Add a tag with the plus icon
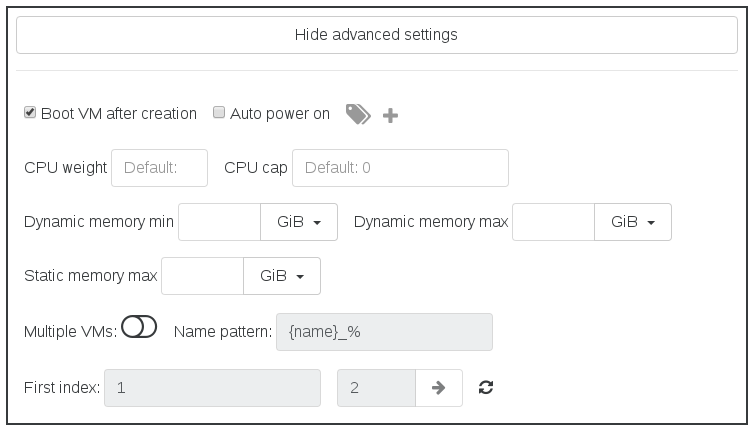Image resolution: width=753 pixels, height=425 pixels. click(390, 115)
